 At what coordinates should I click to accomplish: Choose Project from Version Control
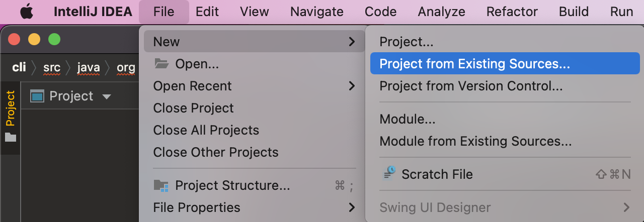click(471, 86)
